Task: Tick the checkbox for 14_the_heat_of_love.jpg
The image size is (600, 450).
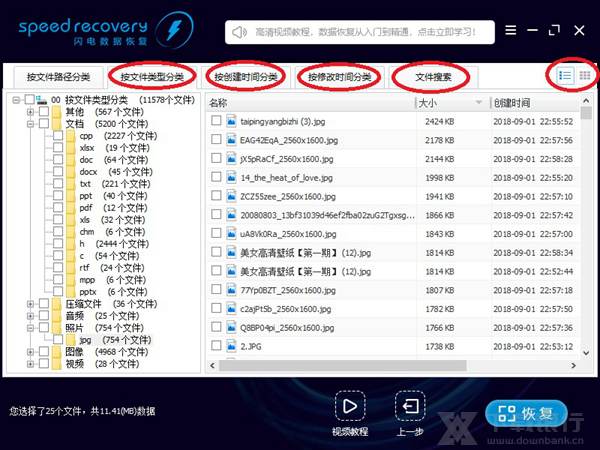Action: (216, 177)
